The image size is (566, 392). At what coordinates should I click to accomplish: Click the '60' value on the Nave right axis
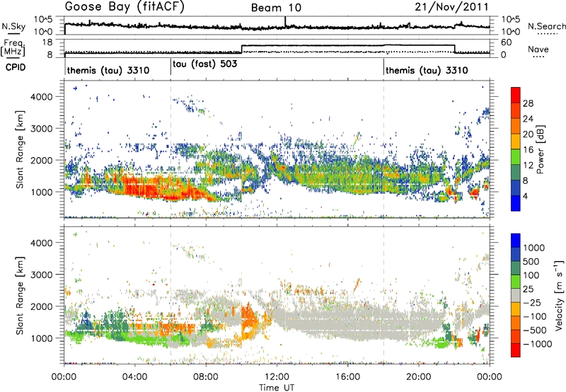[507, 42]
